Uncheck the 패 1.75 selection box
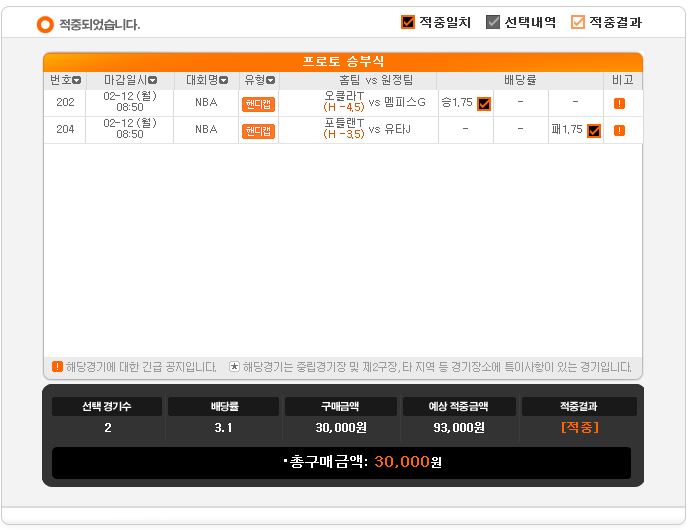The height and width of the screenshot is (530, 688). (x=594, y=131)
